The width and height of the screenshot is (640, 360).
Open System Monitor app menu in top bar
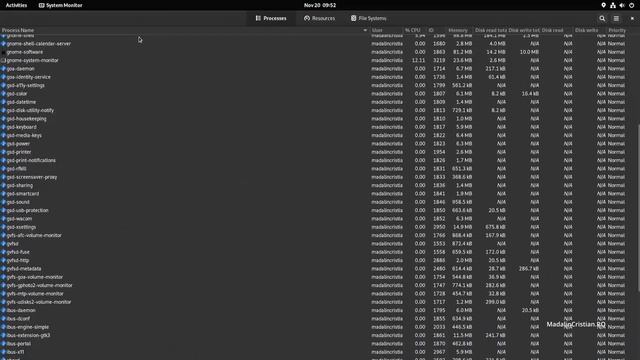coord(60,5)
